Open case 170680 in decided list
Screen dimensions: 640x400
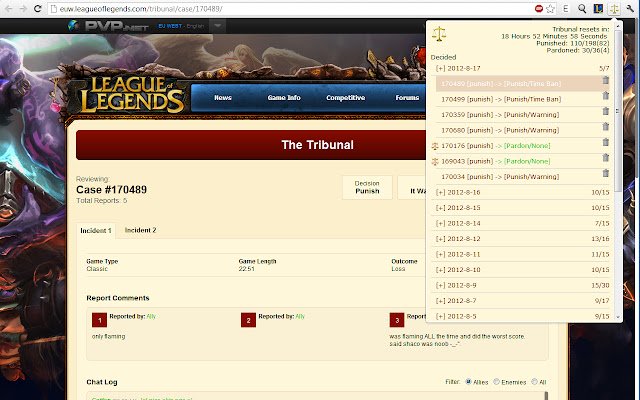pyautogui.click(x=500, y=130)
